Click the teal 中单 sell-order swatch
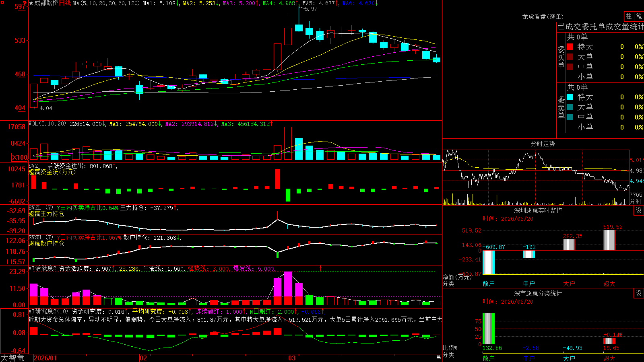The width and height of the screenshot is (644, 362). pyautogui.click(x=570, y=117)
